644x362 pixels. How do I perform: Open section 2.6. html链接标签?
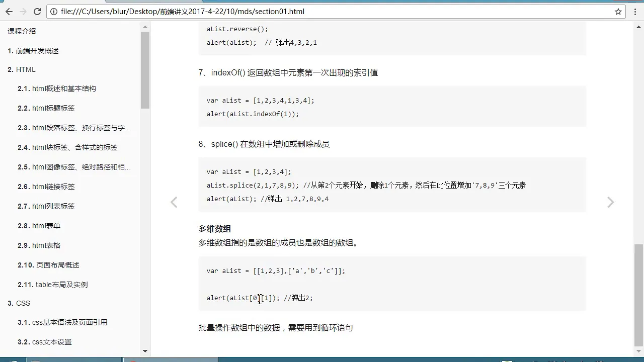(x=46, y=187)
